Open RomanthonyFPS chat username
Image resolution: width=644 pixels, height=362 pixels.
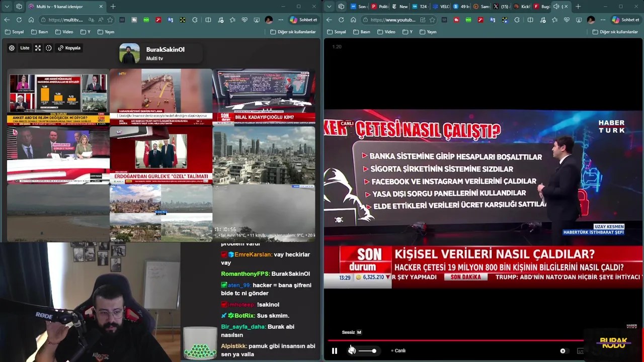click(x=245, y=274)
